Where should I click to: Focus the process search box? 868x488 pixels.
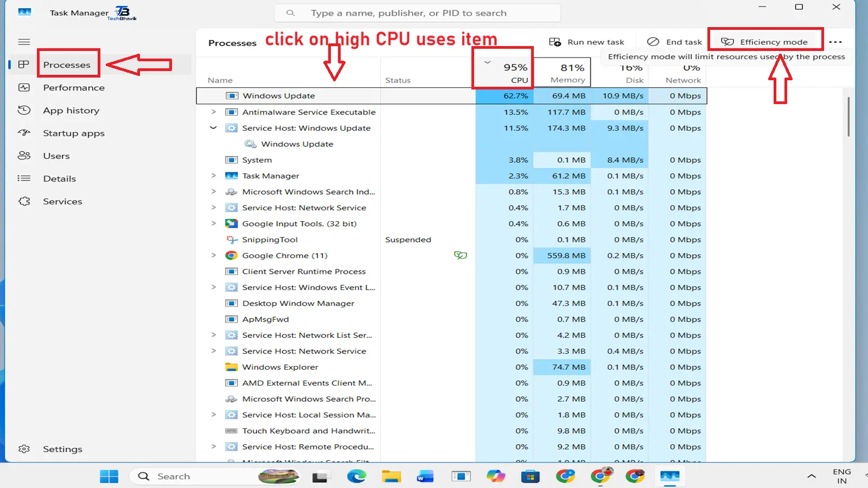pyautogui.click(x=417, y=13)
